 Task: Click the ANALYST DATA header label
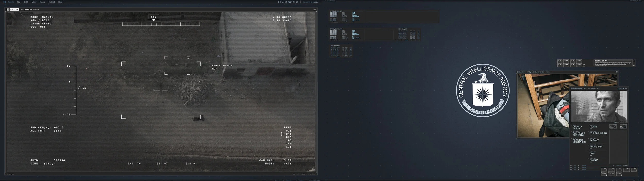[x=577, y=88]
